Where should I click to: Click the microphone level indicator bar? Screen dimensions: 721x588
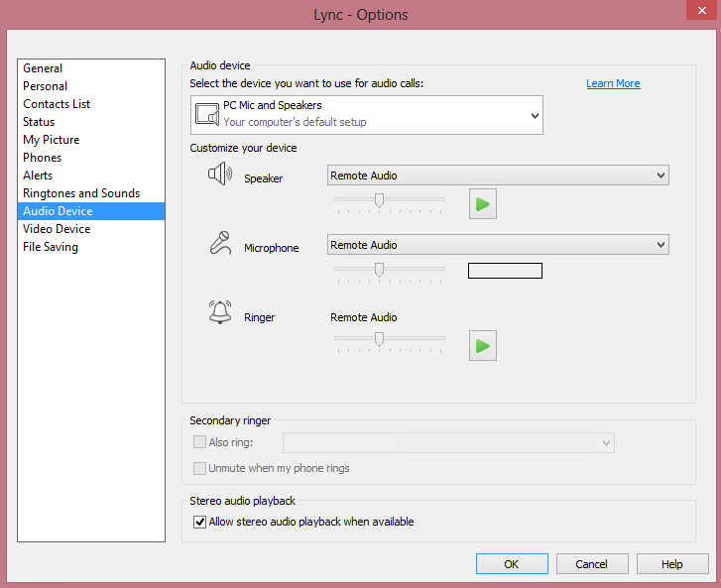click(505, 271)
